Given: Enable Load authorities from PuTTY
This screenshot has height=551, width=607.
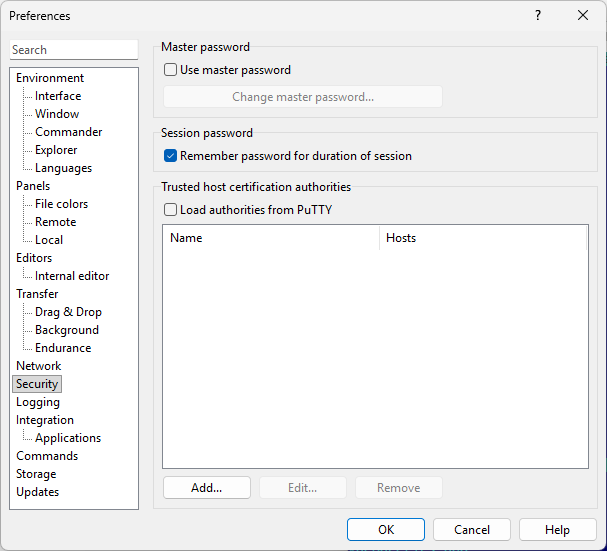Looking at the screenshot, I should [x=171, y=210].
